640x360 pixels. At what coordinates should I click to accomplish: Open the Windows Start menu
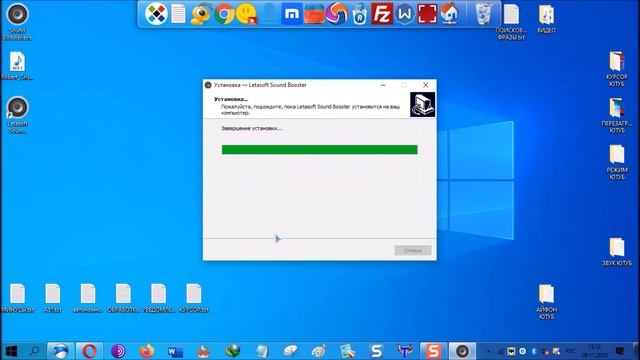[11, 351]
